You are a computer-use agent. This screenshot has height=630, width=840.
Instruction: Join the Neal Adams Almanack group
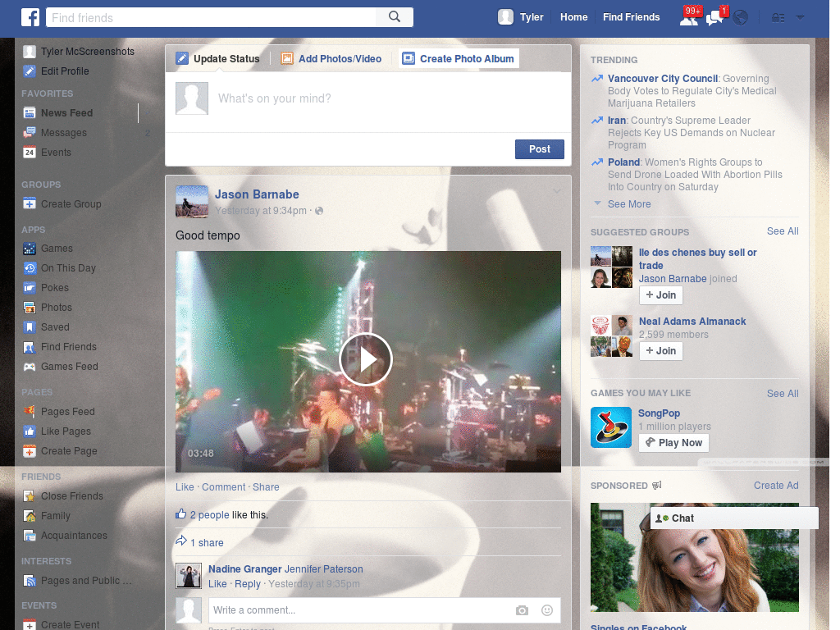pos(660,351)
